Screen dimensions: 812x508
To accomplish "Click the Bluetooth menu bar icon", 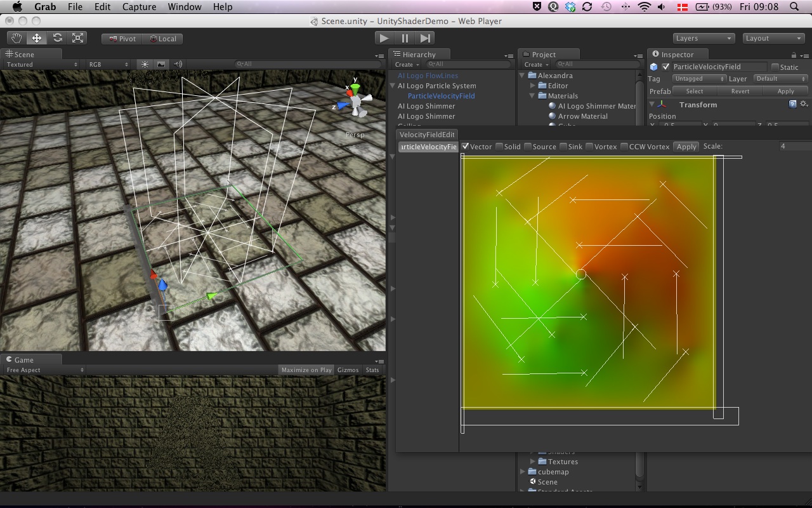I will coord(626,6).
